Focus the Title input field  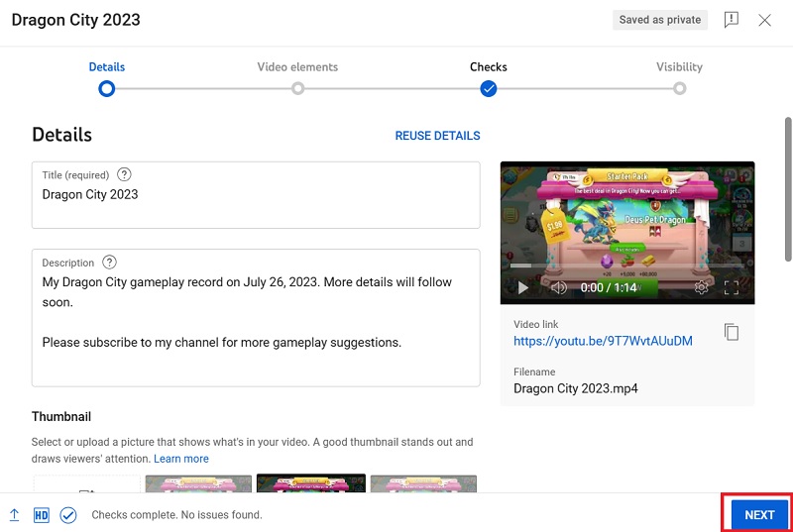(256, 195)
